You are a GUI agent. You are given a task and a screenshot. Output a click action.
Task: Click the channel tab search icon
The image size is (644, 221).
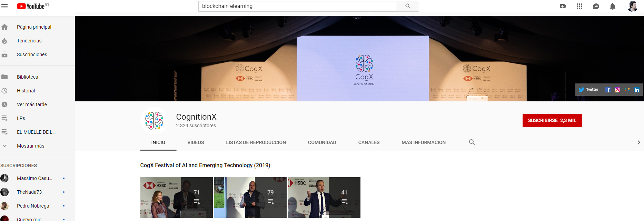click(x=472, y=142)
